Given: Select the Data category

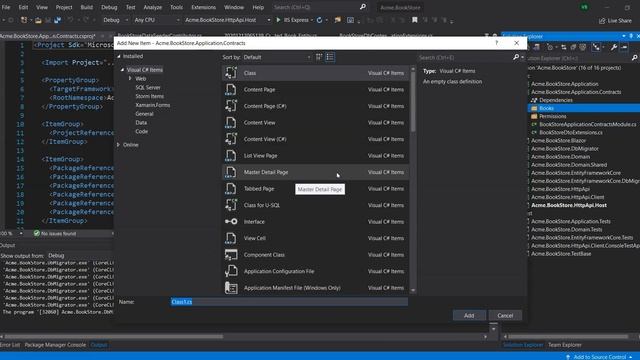Looking at the screenshot, I should coord(141,122).
